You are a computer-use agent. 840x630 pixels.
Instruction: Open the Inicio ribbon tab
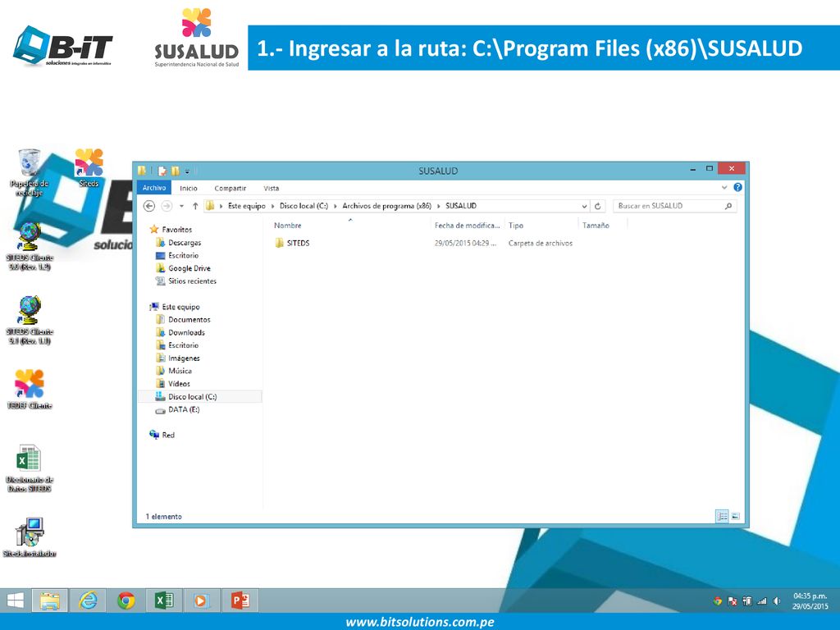[x=189, y=188]
